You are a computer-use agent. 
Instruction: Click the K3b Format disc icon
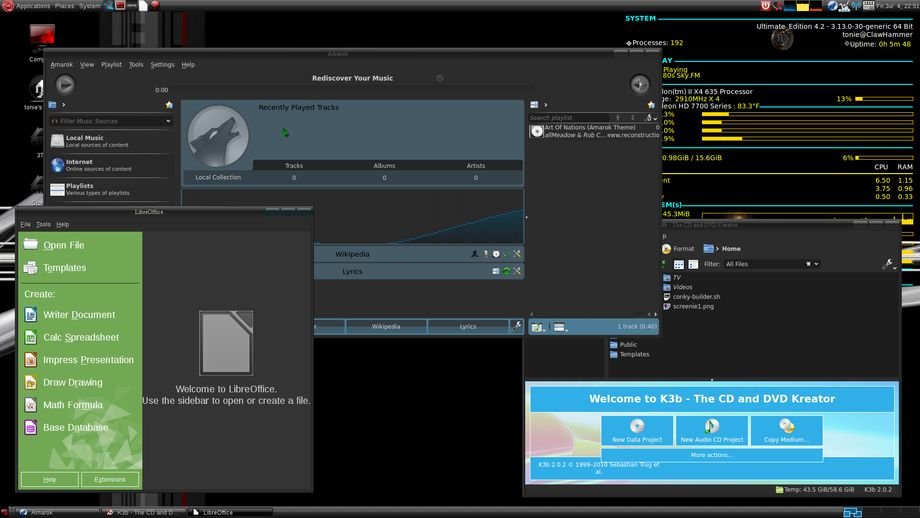pyautogui.click(x=667, y=249)
